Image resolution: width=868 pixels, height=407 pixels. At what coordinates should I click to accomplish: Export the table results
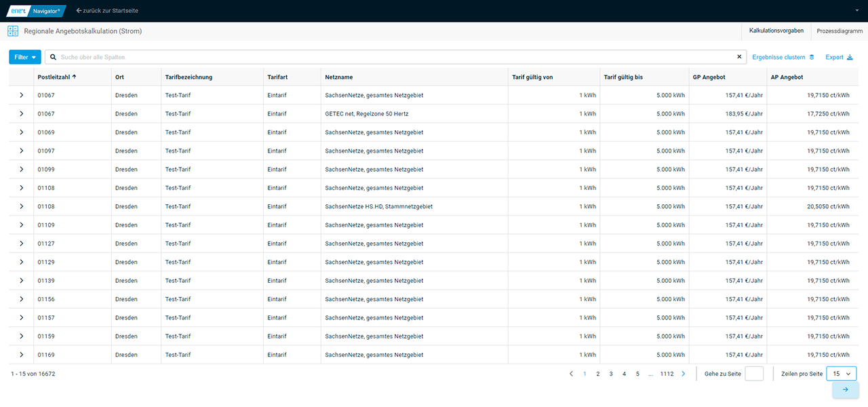click(839, 57)
